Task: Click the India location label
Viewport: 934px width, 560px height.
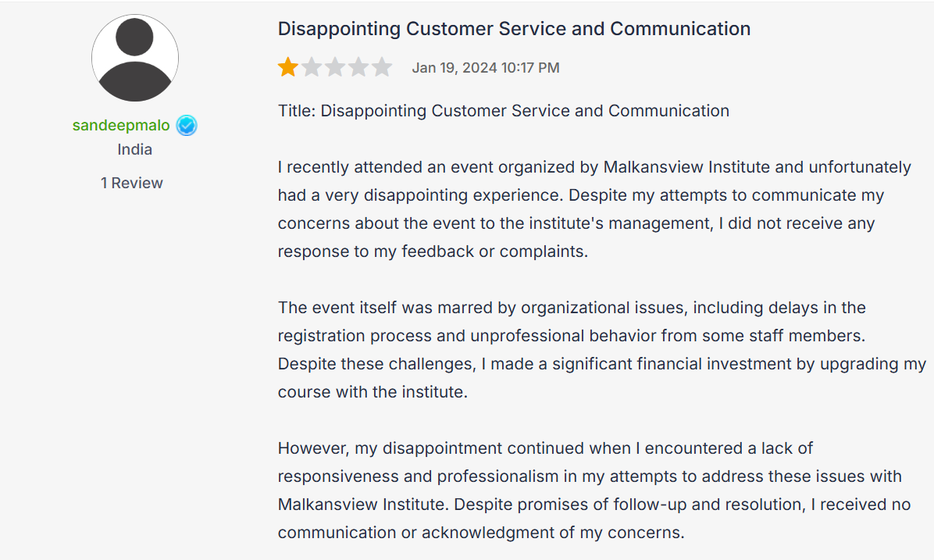Action: (x=135, y=149)
